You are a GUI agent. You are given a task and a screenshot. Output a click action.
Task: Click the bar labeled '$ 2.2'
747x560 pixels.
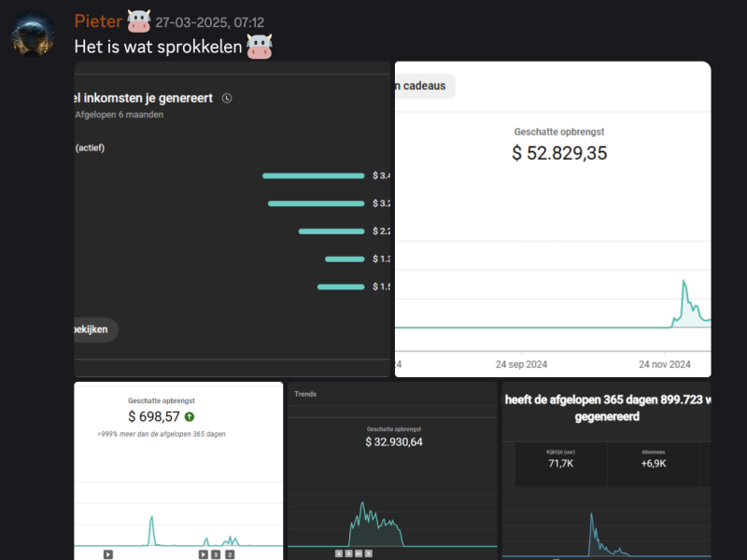click(331, 231)
